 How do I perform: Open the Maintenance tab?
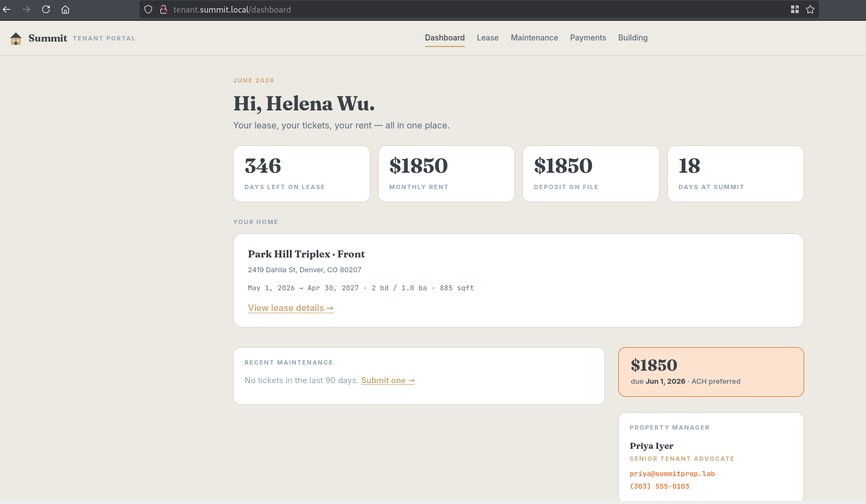pos(534,38)
